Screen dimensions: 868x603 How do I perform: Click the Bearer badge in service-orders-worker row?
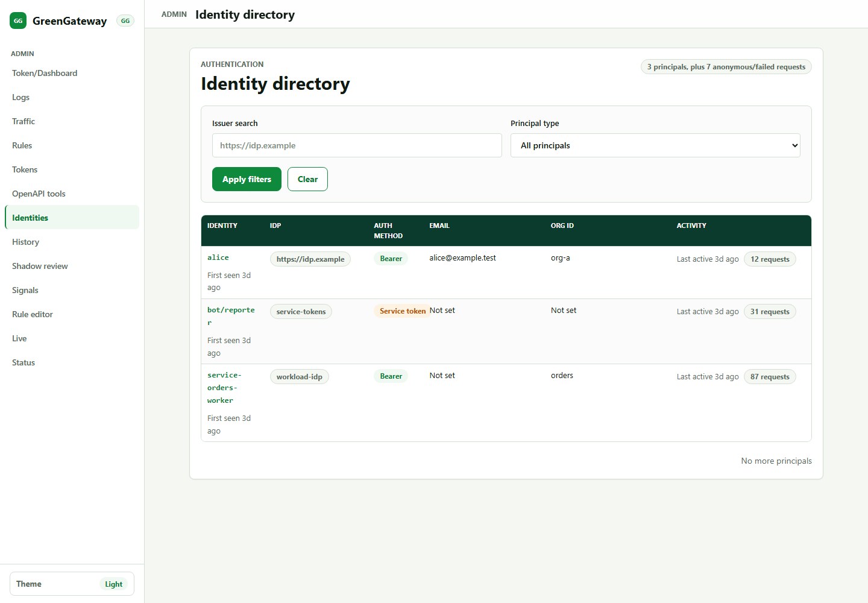(391, 376)
